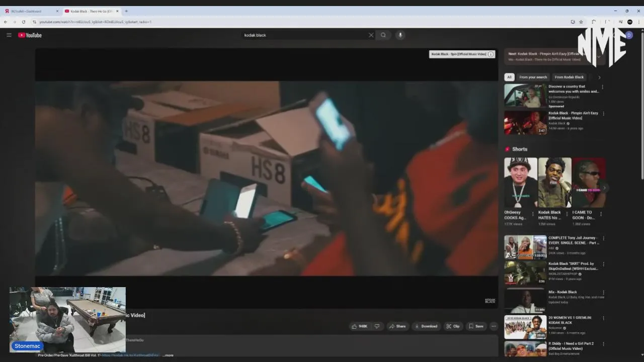Open options for 'Kodak Black SKRT'
Screen dimensions: 644x362
click(604, 264)
